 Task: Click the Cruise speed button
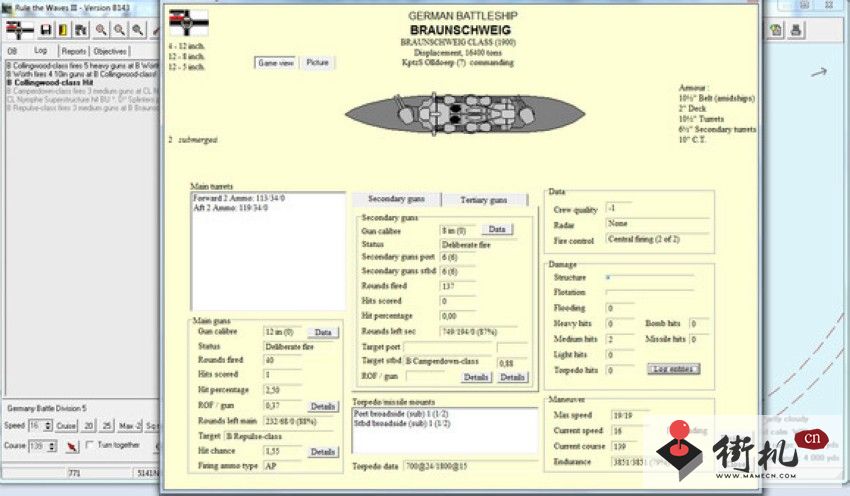[x=66, y=426]
